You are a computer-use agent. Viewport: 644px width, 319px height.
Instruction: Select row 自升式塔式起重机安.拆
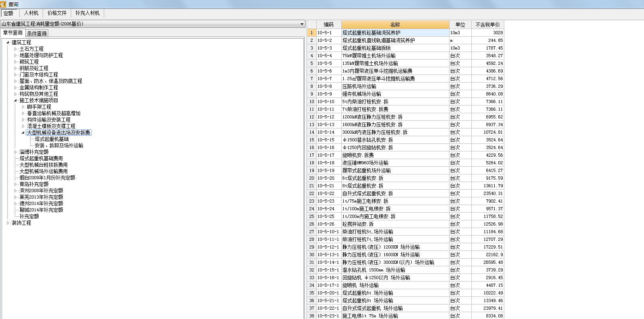click(406, 193)
